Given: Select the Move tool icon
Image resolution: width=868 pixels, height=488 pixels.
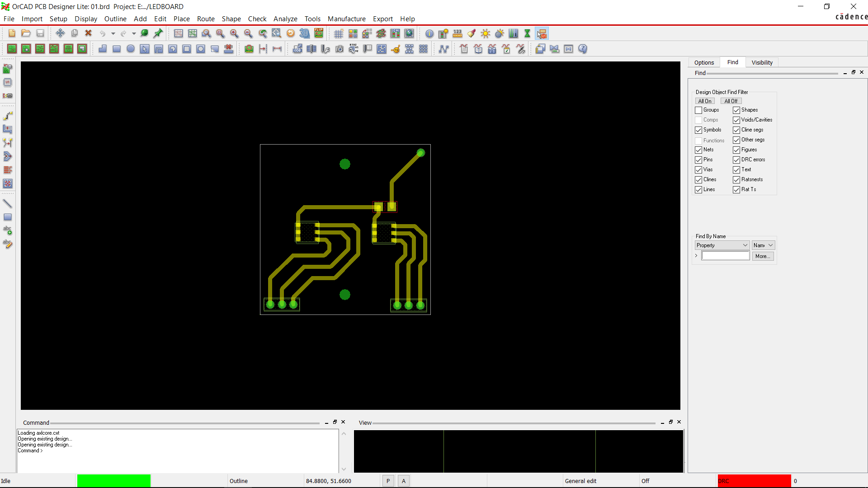Looking at the screenshot, I should click(60, 33).
